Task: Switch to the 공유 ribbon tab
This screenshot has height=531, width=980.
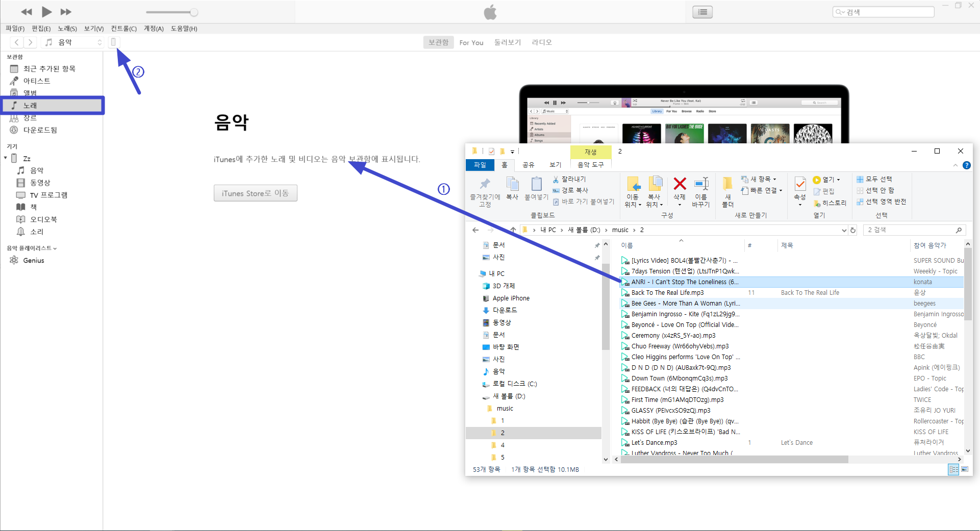Action: tap(529, 165)
